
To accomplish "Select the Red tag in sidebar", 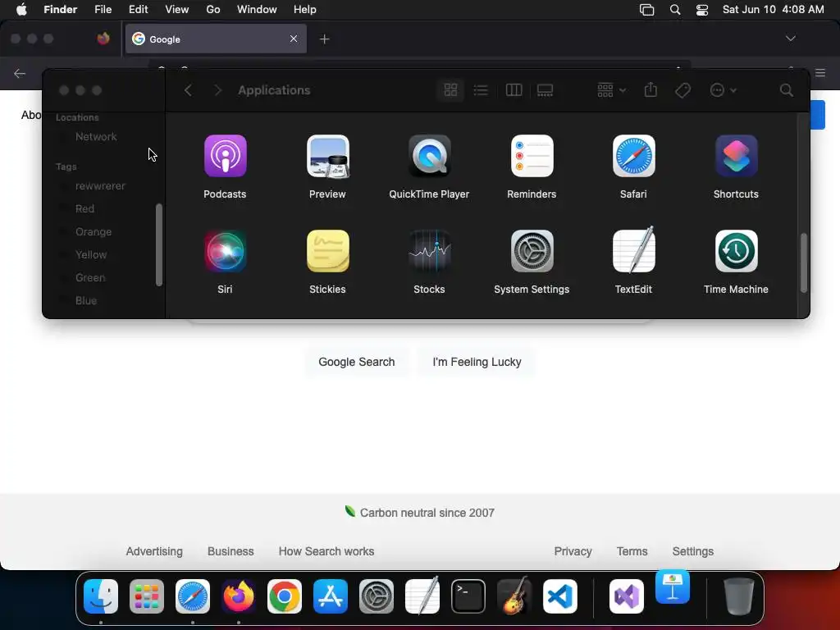I will pos(84,208).
